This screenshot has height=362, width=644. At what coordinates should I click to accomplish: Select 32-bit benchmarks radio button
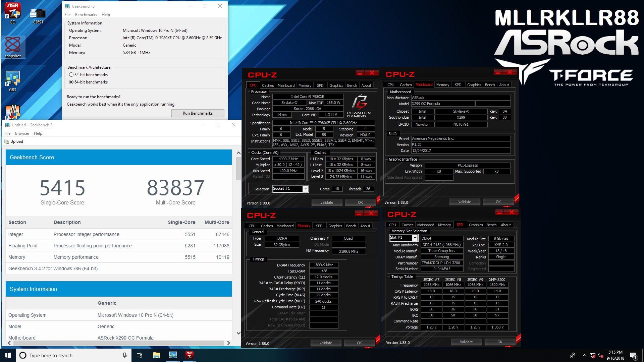pyautogui.click(x=71, y=75)
